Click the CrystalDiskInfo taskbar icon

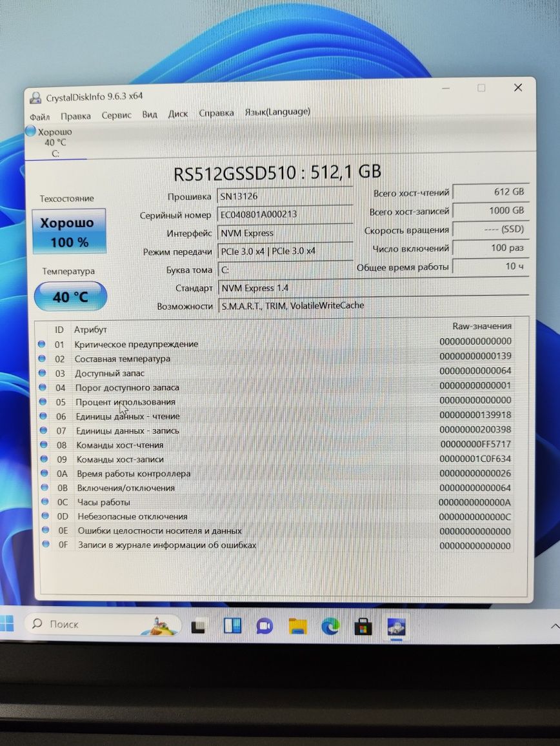[396, 627]
